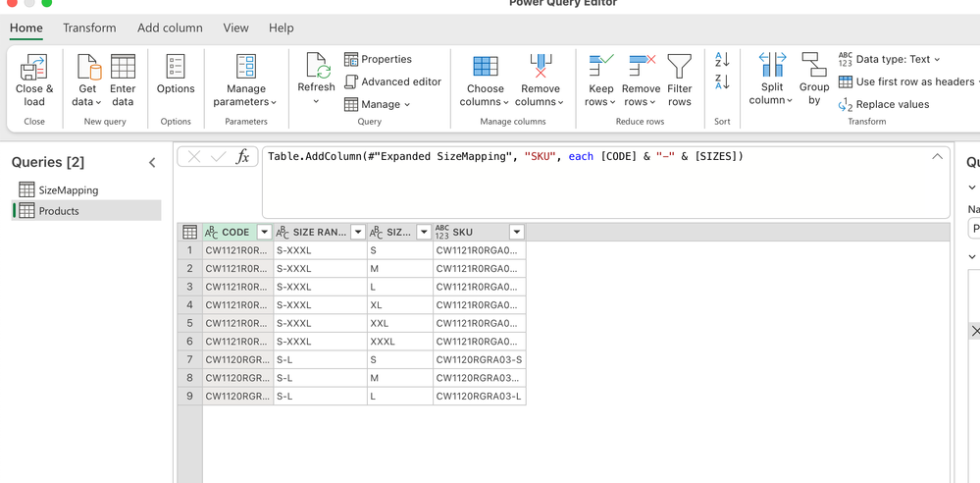This screenshot has height=483, width=980.
Task: Click the Split column icon
Action: (x=772, y=65)
